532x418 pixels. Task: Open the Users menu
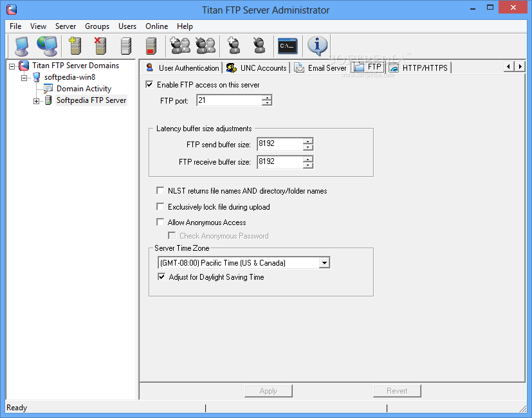(x=127, y=26)
